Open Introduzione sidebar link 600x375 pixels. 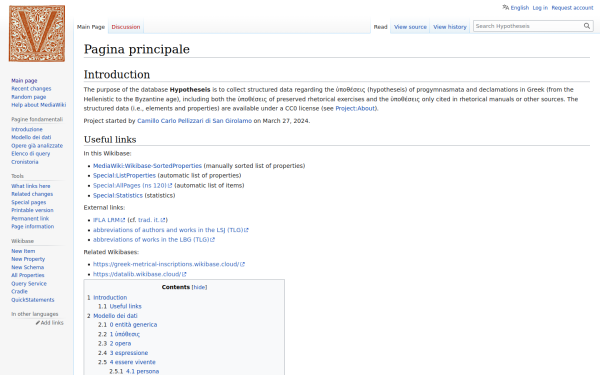(x=27, y=129)
